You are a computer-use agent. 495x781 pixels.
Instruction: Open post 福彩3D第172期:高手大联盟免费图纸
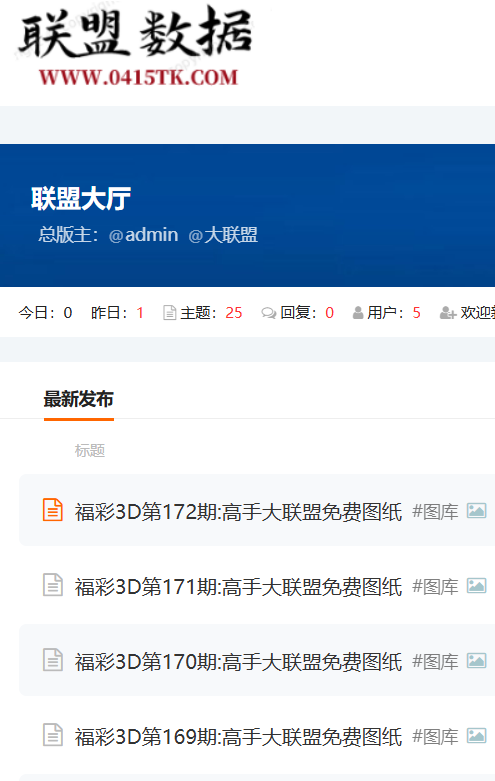click(239, 512)
